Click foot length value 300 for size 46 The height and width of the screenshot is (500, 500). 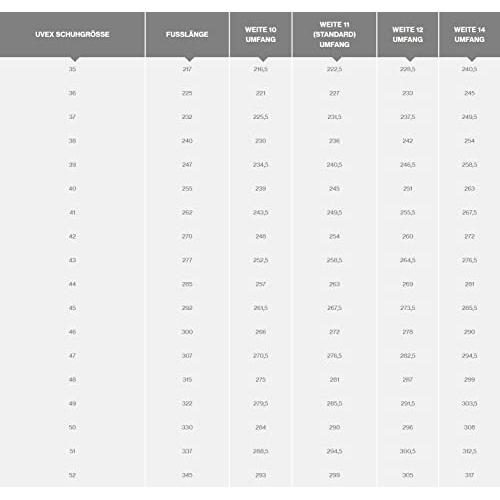pyautogui.click(x=187, y=332)
